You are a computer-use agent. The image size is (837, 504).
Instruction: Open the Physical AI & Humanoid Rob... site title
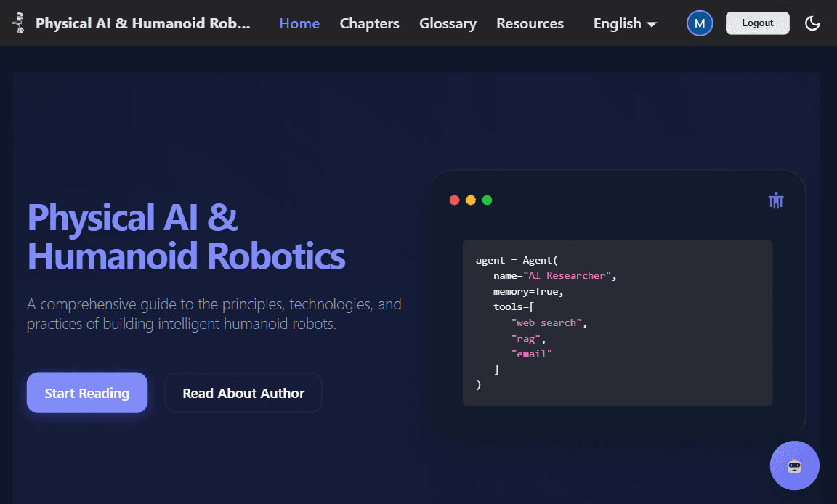(x=142, y=23)
